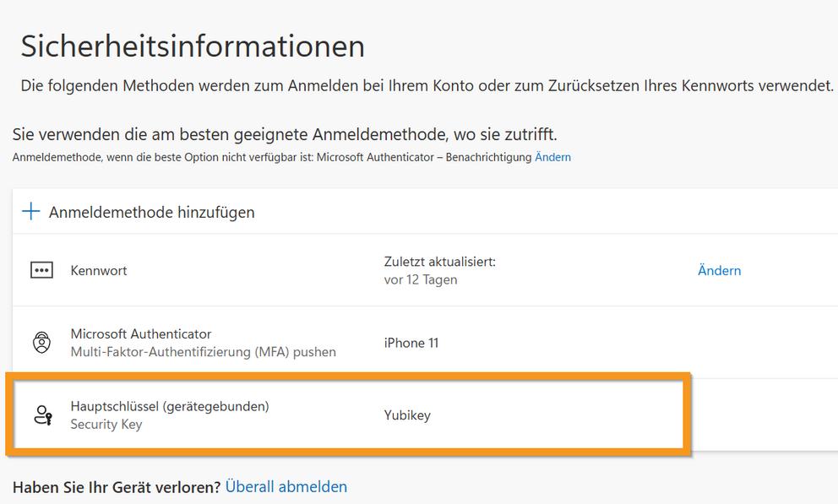Select the 'Kennwort' method label
The width and height of the screenshot is (838, 504).
pos(99,270)
